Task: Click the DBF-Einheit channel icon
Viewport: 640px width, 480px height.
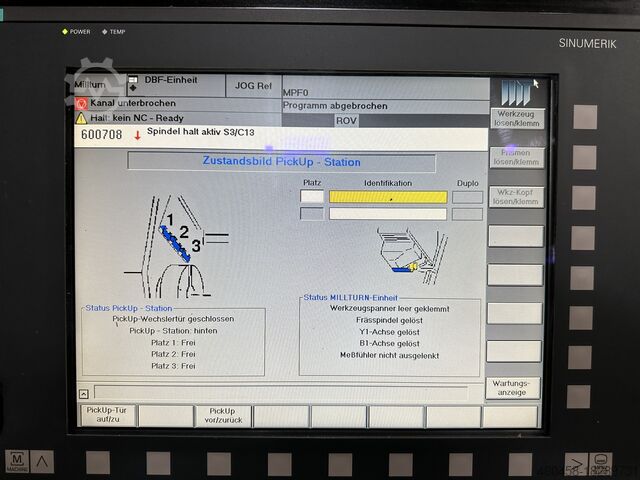Action: (133, 83)
